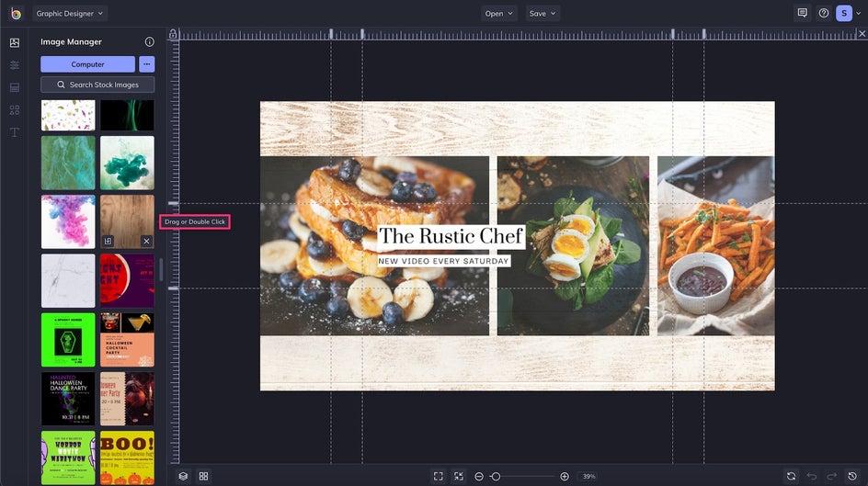
Task: Open the Graphics panel in left sidebar
Action: 14,110
